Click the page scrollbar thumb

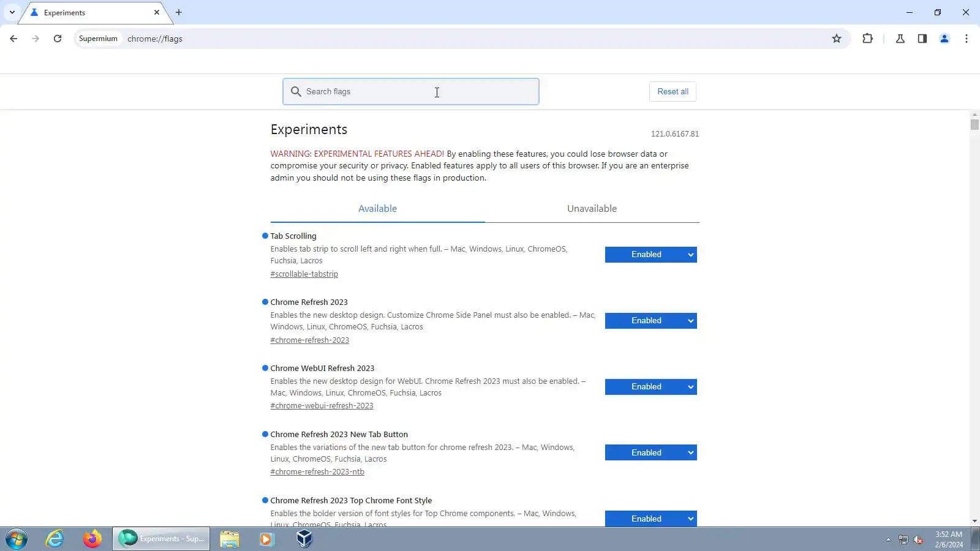click(x=974, y=124)
